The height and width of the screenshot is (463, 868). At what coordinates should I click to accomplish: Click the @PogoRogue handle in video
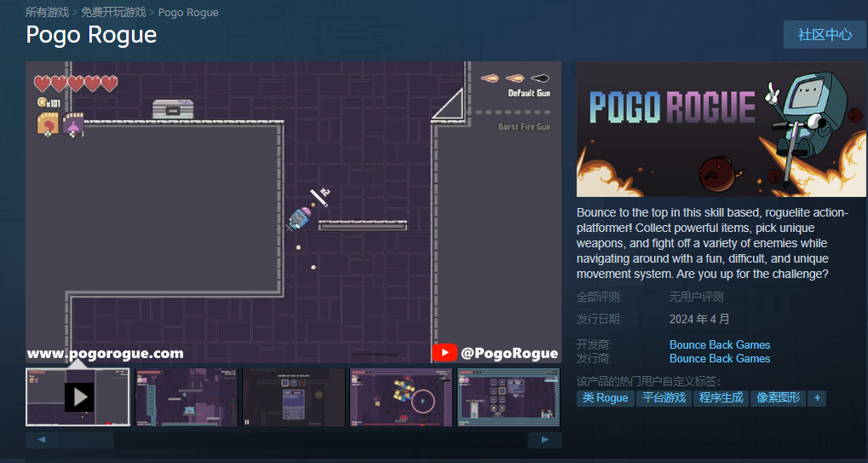(509, 353)
